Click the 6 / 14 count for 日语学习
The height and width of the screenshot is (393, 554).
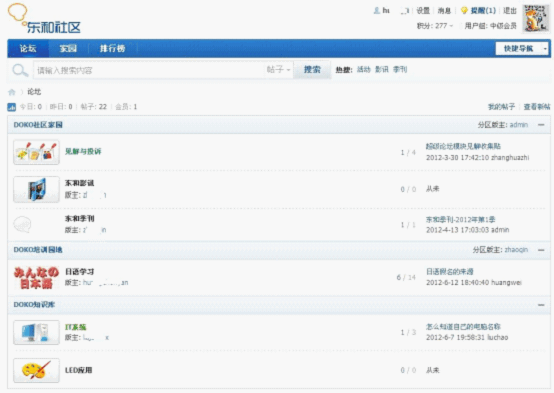[x=406, y=277]
